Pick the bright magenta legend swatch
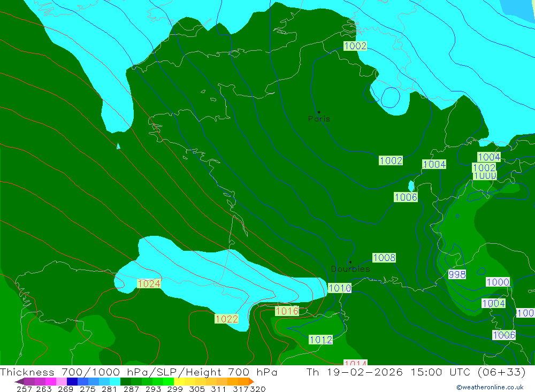The height and width of the screenshot is (392, 535). [x=50, y=381]
